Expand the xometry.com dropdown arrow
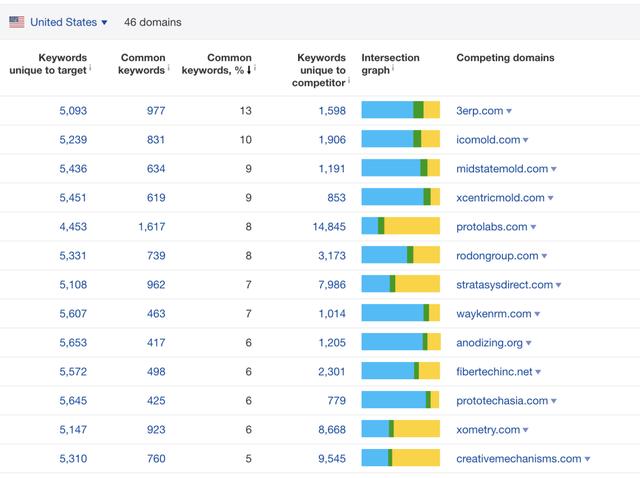The width and height of the screenshot is (640, 478). (526, 430)
